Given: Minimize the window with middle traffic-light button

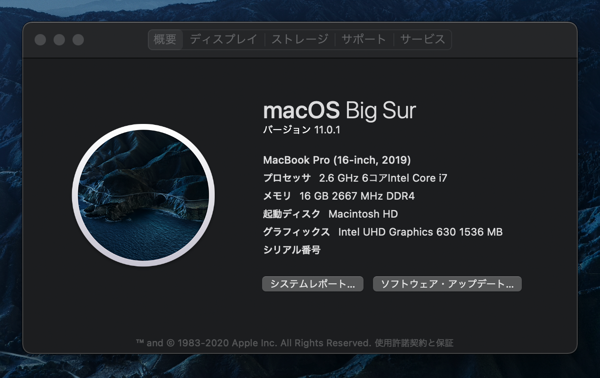Looking at the screenshot, I should pyautogui.click(x=59, y=40).
